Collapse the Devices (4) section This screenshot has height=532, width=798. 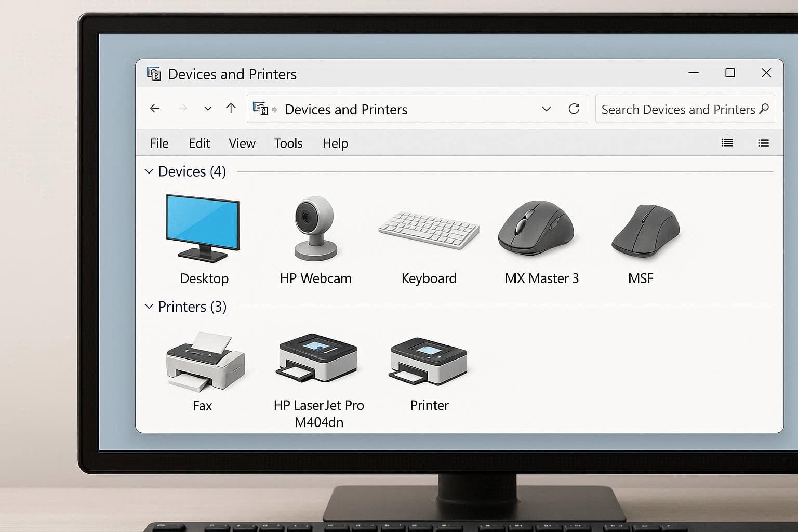pos(150,171)
